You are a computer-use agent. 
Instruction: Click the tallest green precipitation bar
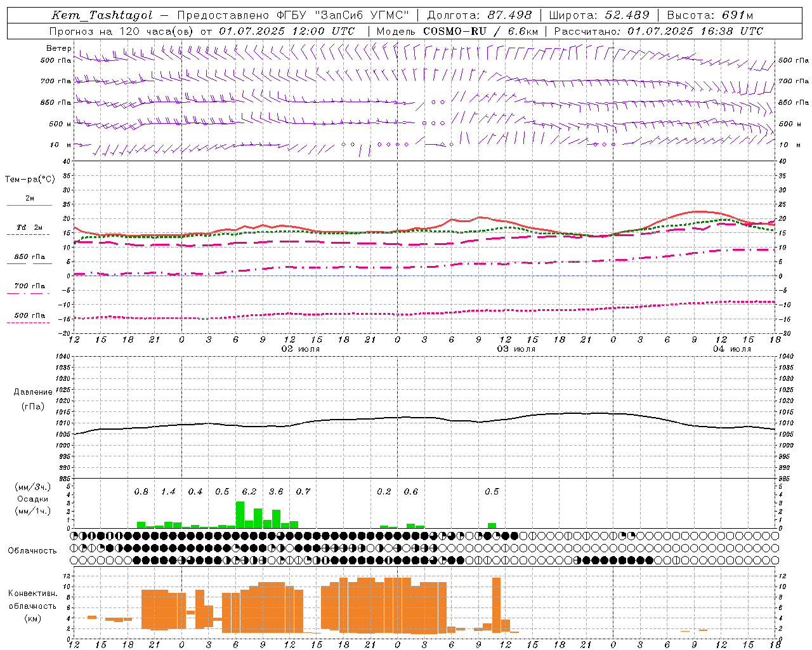[x=240, y=515]
